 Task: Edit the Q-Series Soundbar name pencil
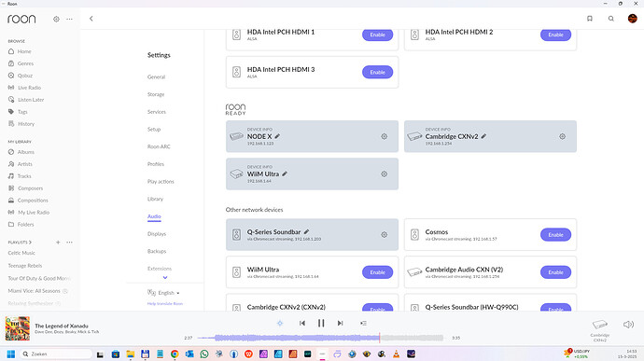pos(306,231)
